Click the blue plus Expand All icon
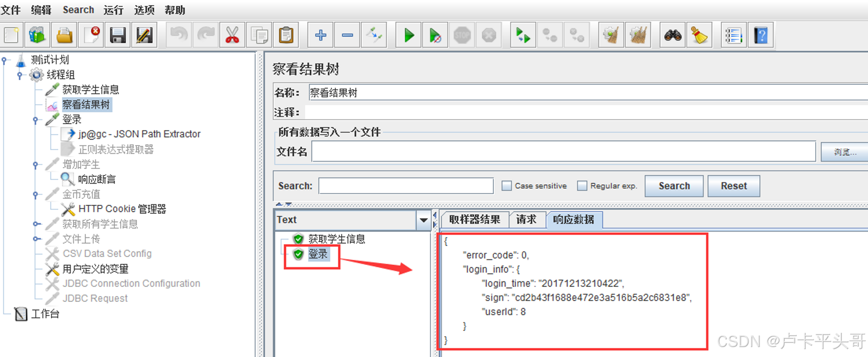Image resolution: width=868 pixels, height=357 pixels. coord(320,35)
